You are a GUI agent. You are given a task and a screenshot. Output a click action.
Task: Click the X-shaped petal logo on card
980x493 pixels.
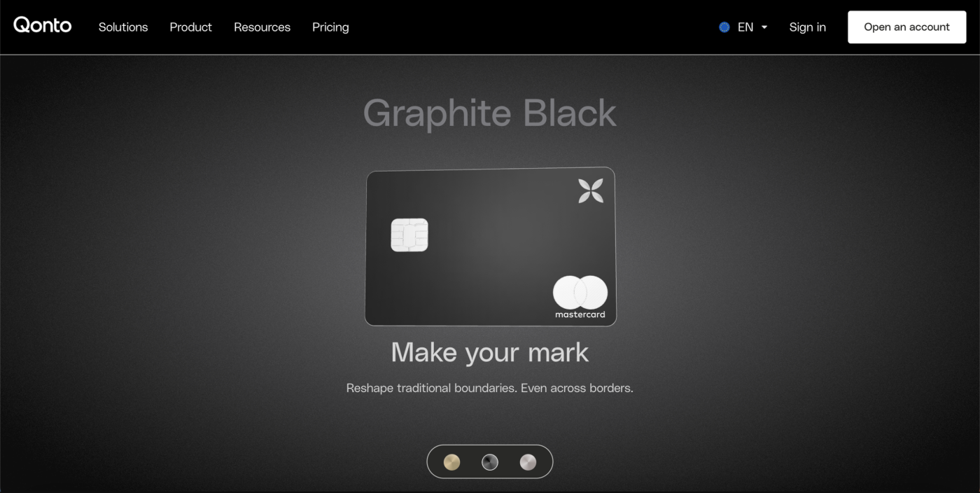click(591, 190)
